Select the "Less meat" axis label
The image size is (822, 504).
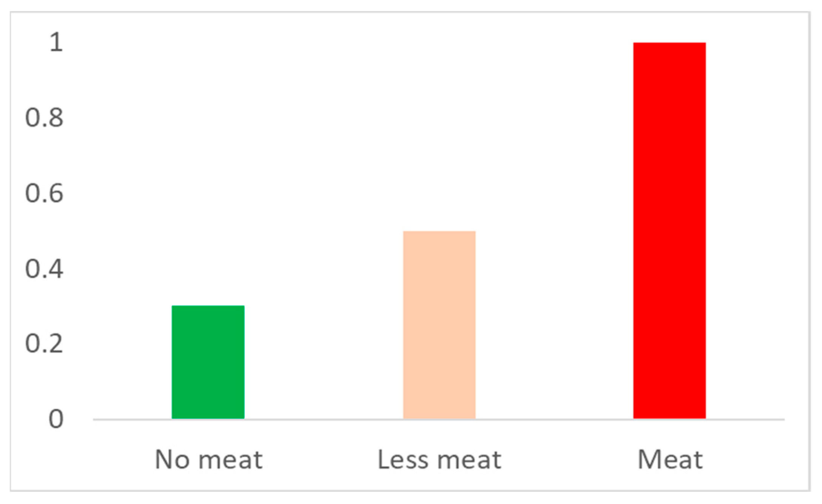click(x=440, y=459)
